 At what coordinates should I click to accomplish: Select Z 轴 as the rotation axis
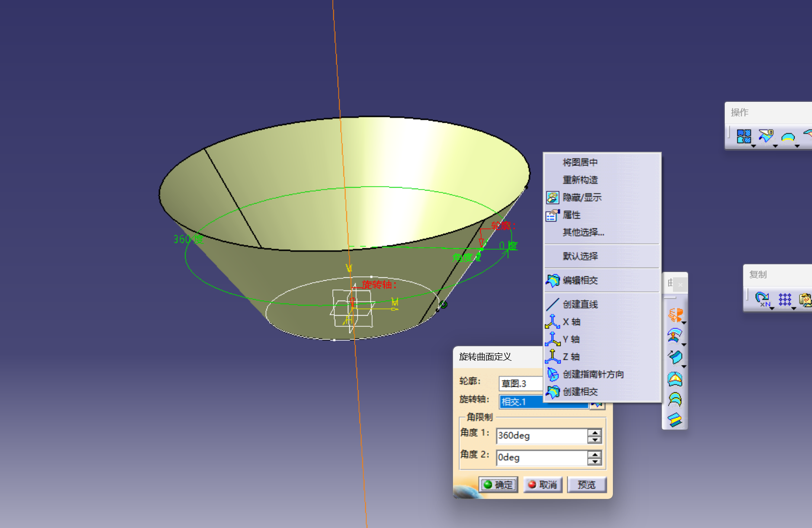[x=603, y=357]
